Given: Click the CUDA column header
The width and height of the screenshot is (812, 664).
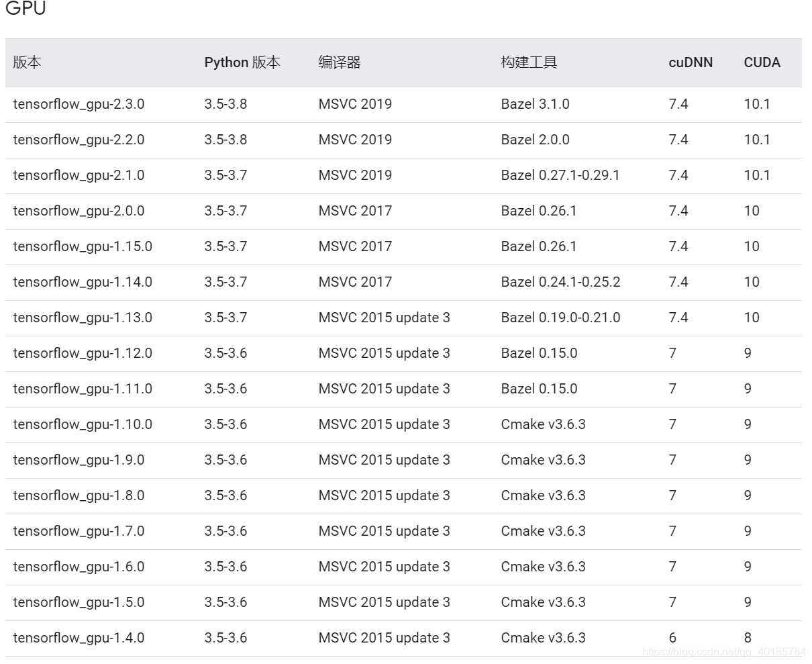Looking at the screenshot, I should pos(762,62).
